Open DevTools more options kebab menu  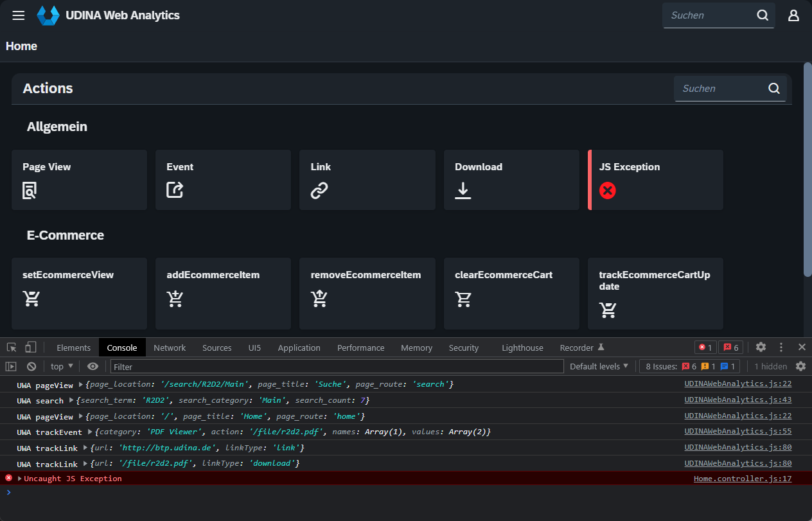pos(781,347)
